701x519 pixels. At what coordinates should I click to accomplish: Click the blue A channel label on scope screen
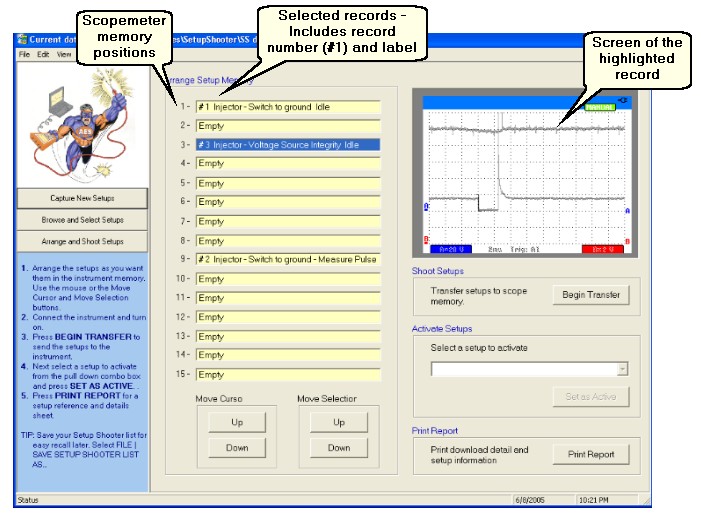(x=451, y=249)
